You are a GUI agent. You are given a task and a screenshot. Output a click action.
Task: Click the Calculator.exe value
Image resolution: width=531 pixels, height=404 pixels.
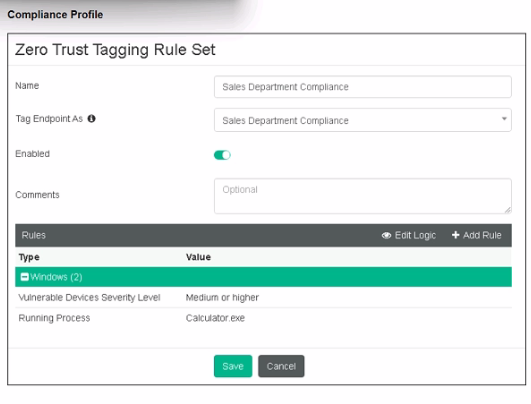pos(215,318)
